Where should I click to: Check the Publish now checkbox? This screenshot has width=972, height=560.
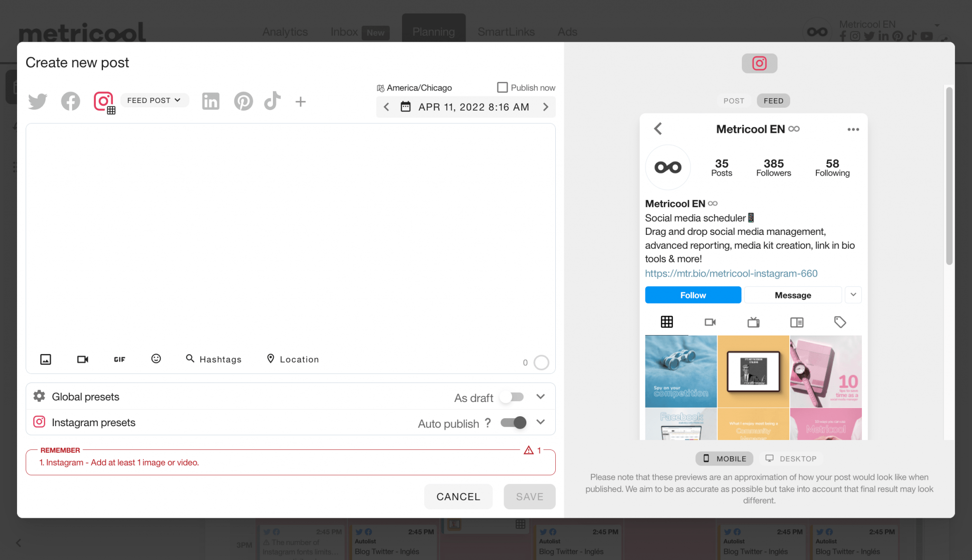502,87
